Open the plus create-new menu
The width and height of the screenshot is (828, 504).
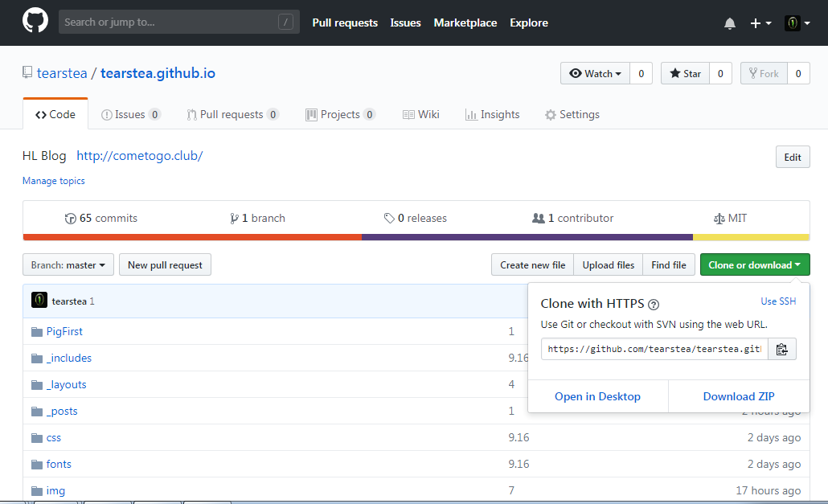[x=760, y=23]
